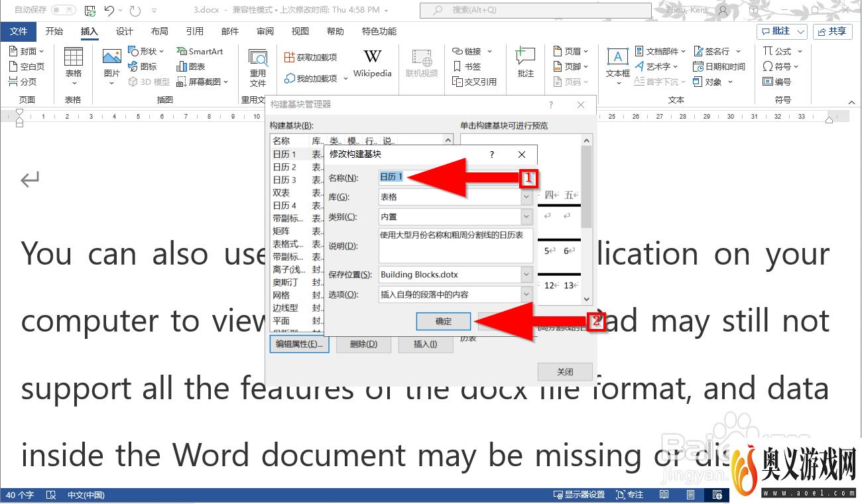Click 中文(中国) language in status bar

86,495
